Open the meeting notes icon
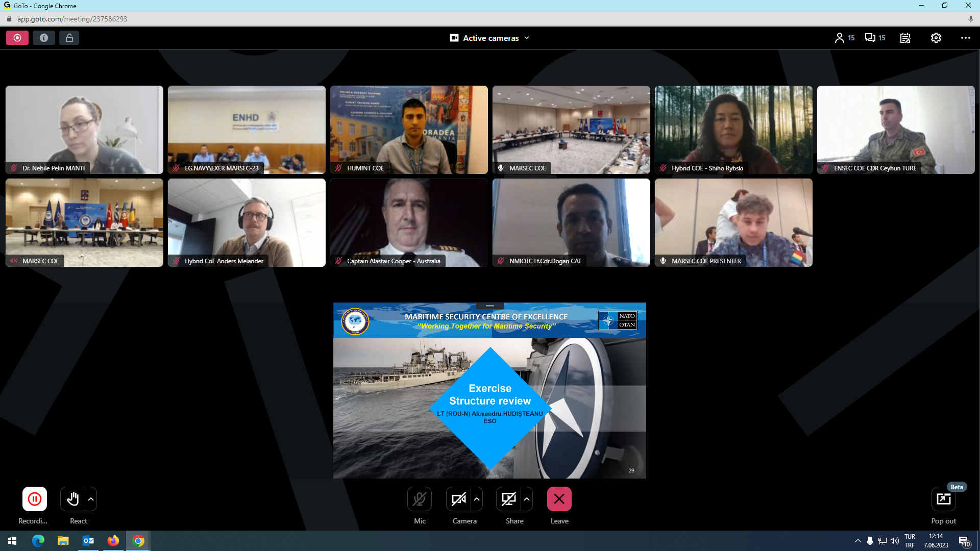Screen dimensions: 980x551 pyautogui.click(x=905, y=38)
